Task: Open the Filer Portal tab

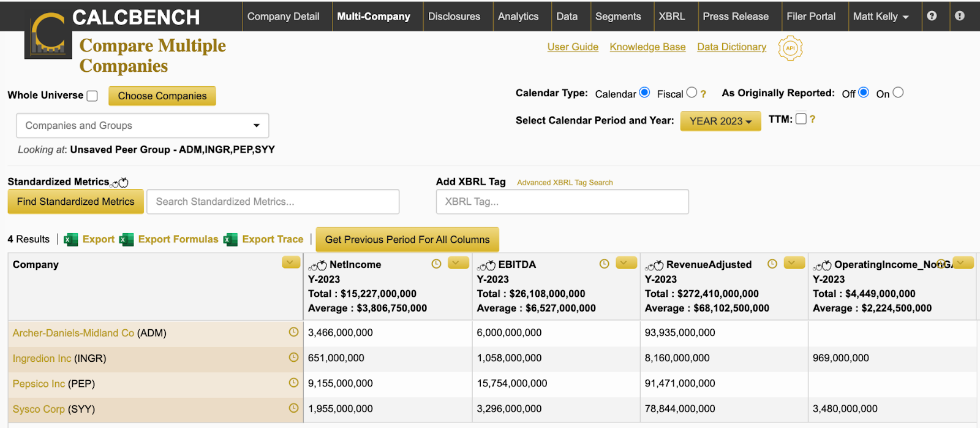Action: (811, 17)
